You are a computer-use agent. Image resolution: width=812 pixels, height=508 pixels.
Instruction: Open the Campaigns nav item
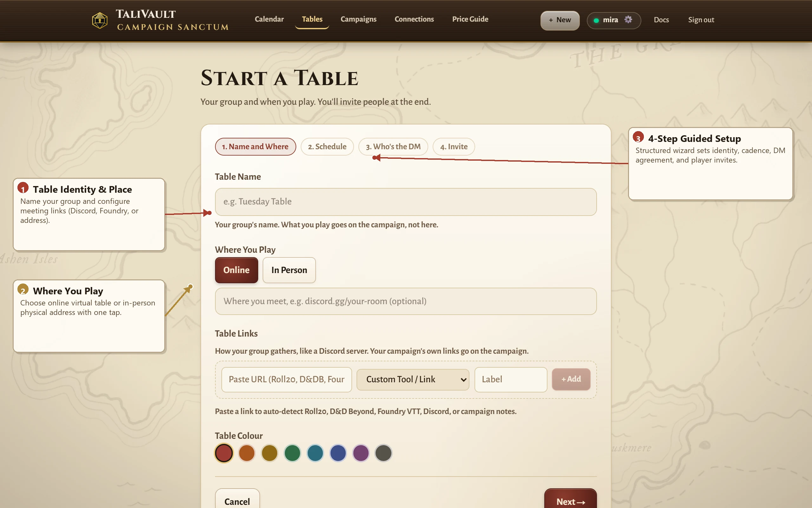point(358,19)
